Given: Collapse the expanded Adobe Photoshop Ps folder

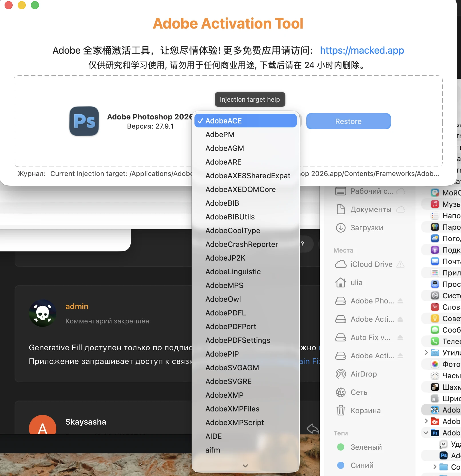Looking at the screenshot, I should point(426,433).
